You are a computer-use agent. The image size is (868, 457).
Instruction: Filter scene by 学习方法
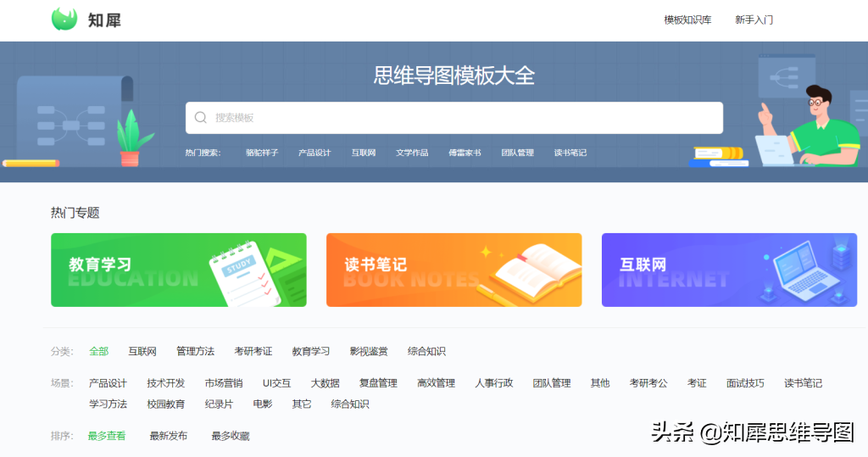click(108, 404)
